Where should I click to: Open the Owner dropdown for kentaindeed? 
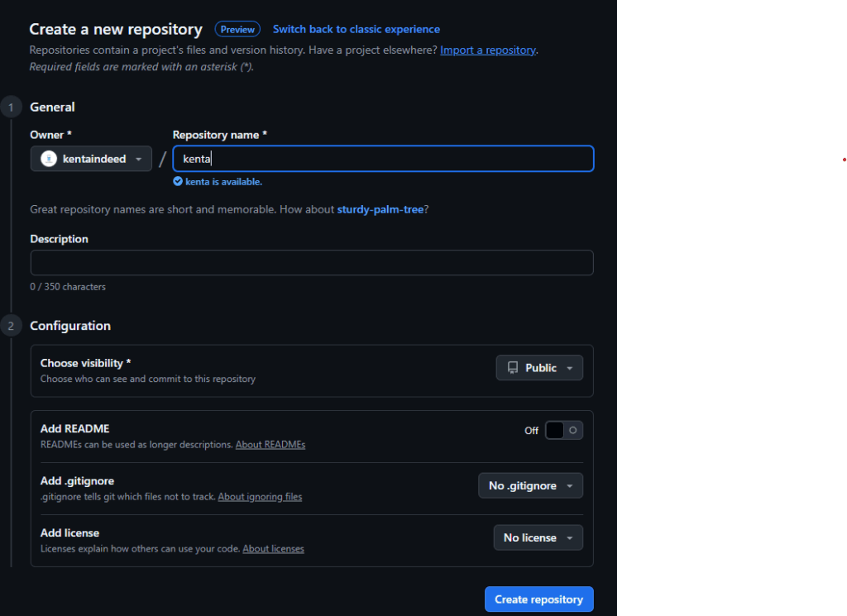pos(91,159)
